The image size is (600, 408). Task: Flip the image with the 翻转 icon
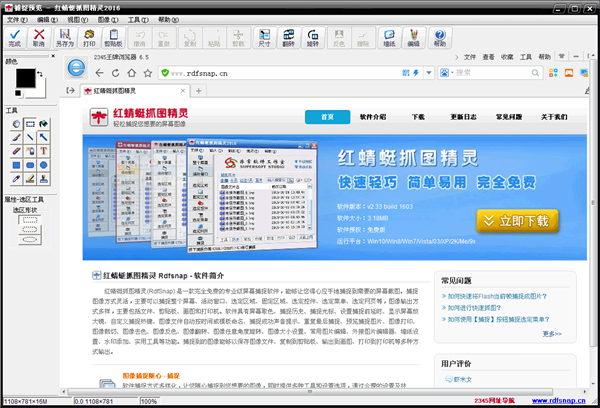coord(289,39)
